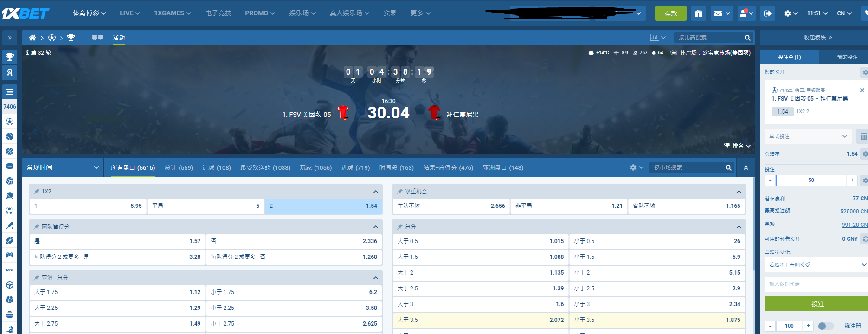This screenshot has height=334, width=868.
Task: Select the basketball icon in sports sidebar
Action: point(10,151)
